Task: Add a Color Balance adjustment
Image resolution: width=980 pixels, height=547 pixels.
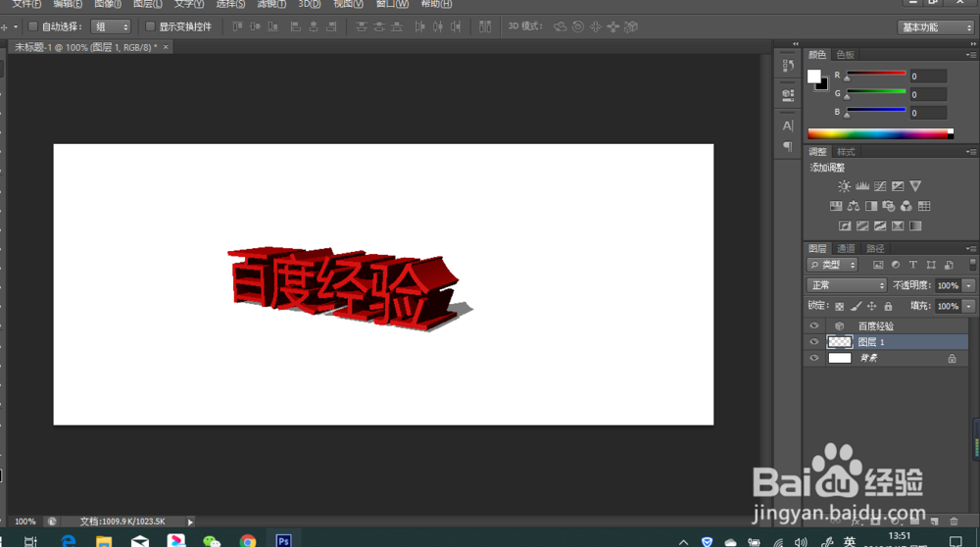Action: pyautogui.click(x=854, y=206)
